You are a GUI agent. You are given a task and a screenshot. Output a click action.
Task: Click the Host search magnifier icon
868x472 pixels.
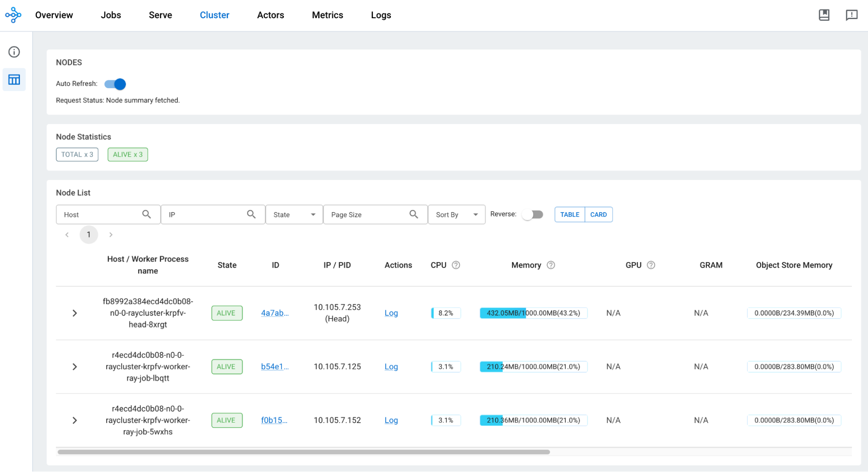pyautogui.click(x=146, y=214)
